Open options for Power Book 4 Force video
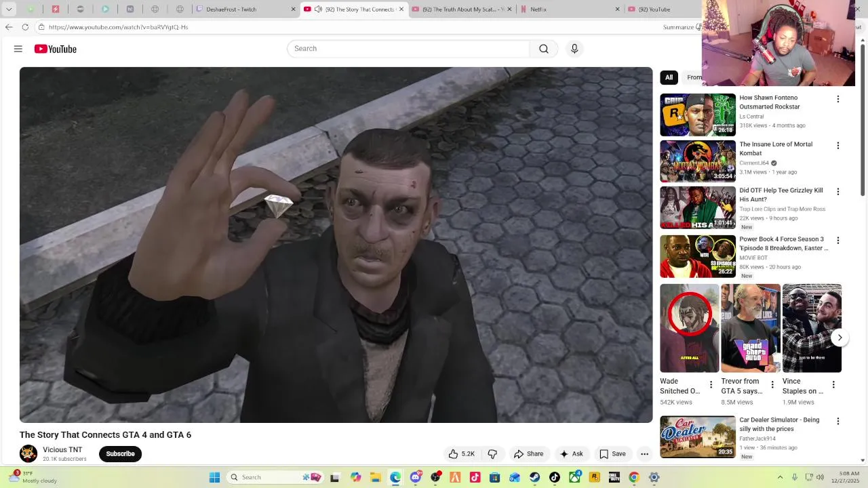The width and height of the screenshot is (868, 488). (838, 241)
